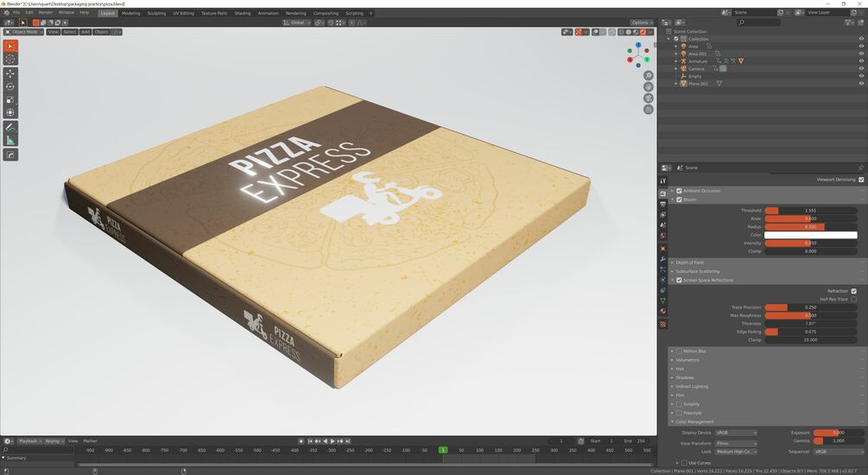Switch to the UV Editing workspace tab
The width and height of the screenshot is (868, 475).
pos(183,13)
